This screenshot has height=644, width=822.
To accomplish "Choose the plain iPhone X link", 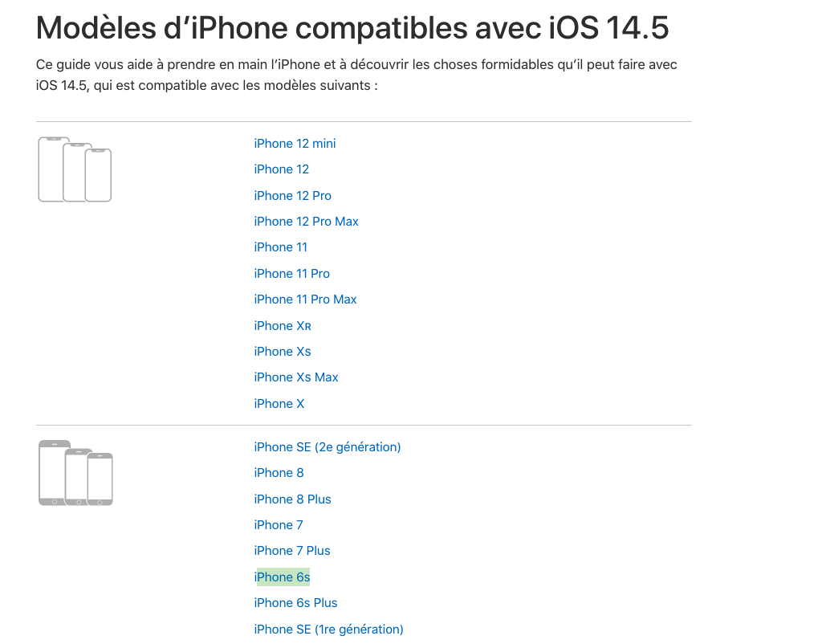I will click(x=279, y=404).
